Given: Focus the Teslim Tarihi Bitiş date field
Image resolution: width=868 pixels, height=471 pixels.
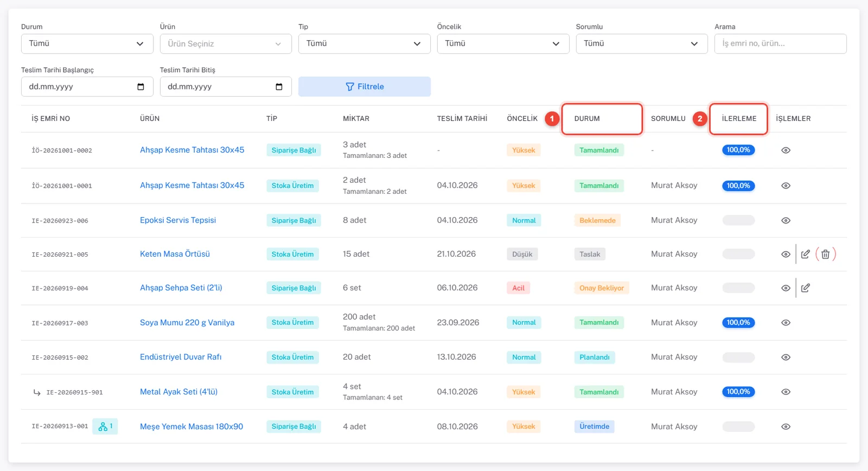Looking at the screenshot, I should [x=226, y=87].
